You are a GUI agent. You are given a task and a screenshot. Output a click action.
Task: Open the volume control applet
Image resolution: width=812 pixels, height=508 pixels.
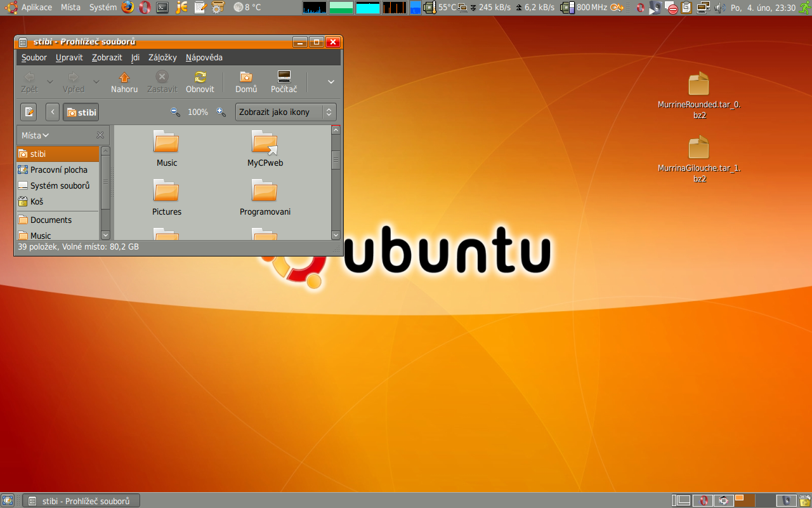click(719, 8)
